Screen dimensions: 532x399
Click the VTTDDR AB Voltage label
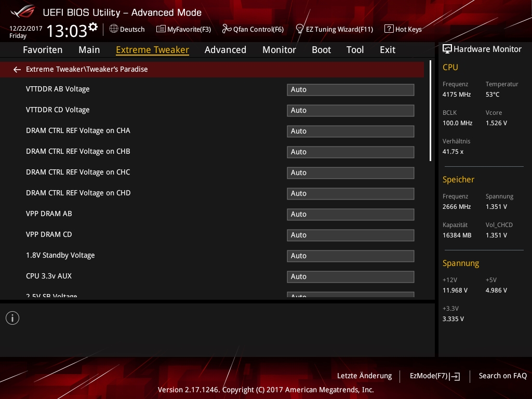pyautogui.click(x=58, y=89)
